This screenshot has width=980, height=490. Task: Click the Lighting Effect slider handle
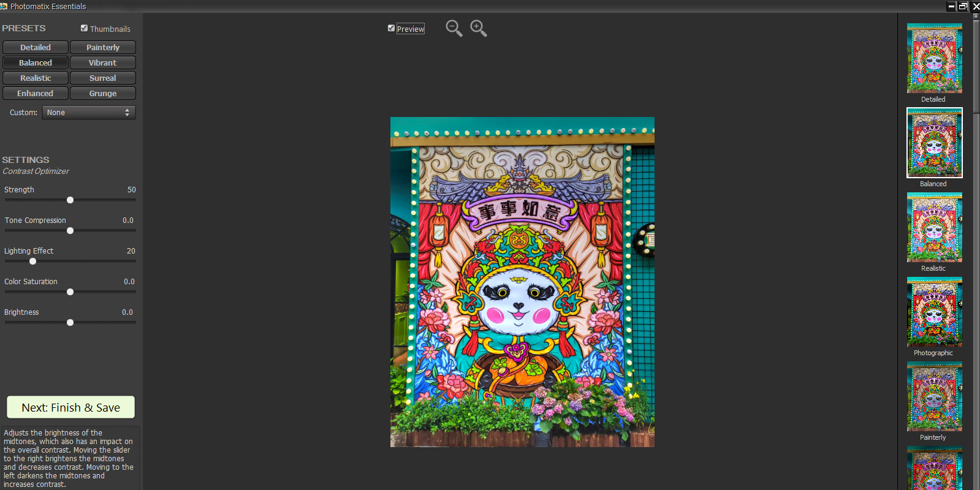32,262
